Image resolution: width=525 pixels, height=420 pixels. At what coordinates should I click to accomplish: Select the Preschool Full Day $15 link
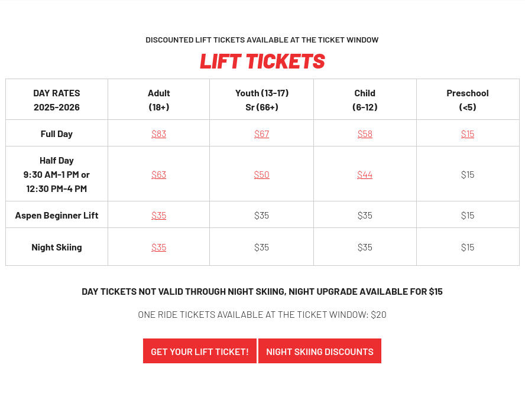pos(468,134)
